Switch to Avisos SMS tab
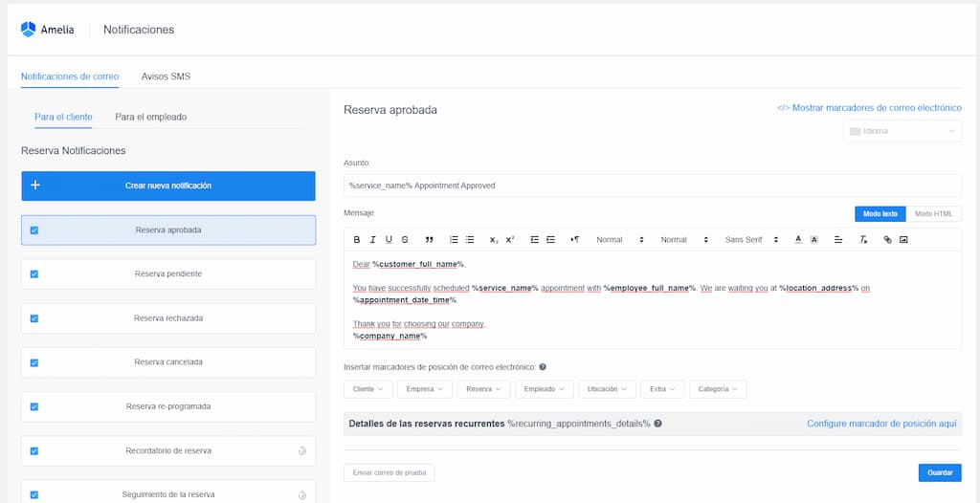This screenshot has height=503, width=980. [x=166, y=77]
